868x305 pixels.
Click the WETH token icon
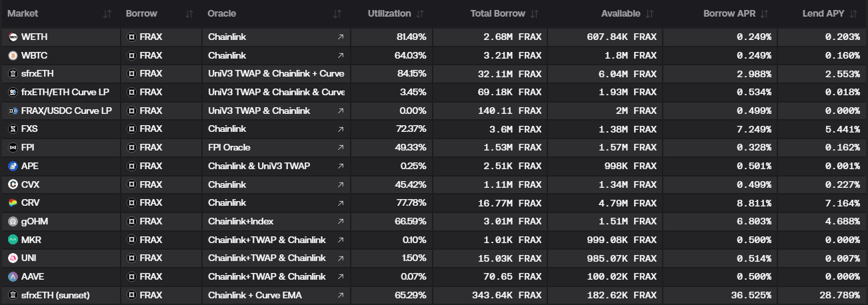[13, 37]
